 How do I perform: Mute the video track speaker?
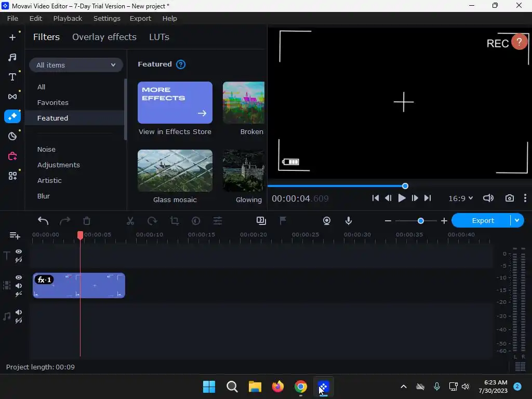pos(19,286)
